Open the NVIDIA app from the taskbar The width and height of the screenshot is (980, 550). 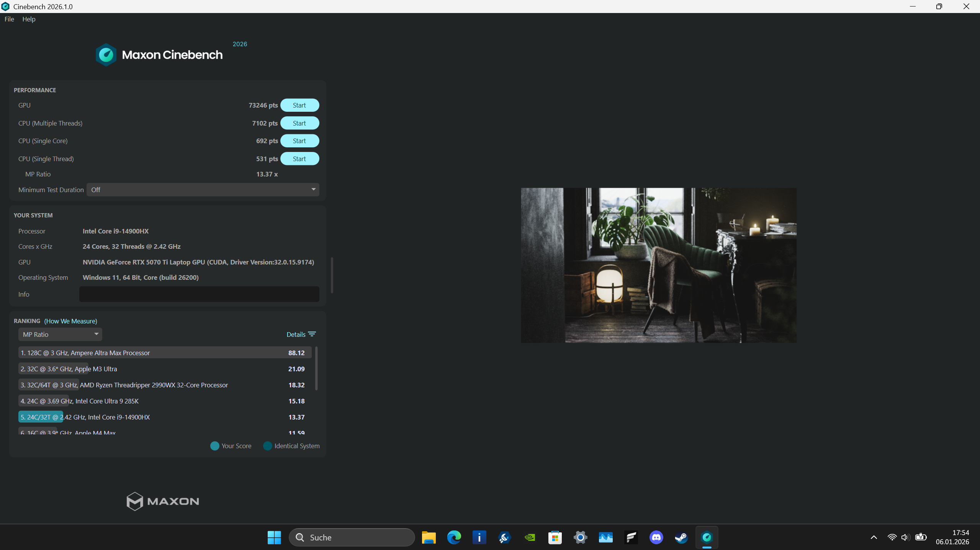pyautogui.click(x=529, y=537)
